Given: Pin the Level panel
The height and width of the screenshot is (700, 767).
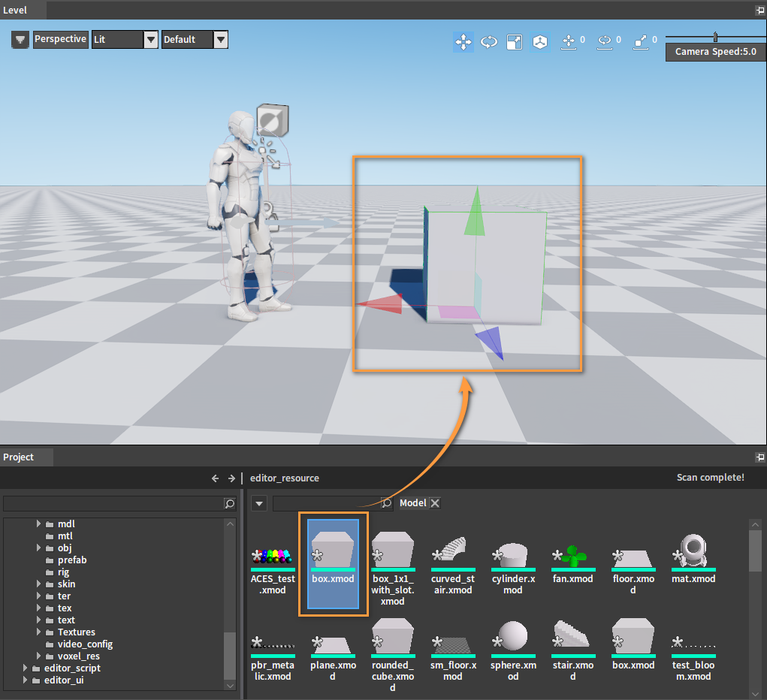Looking at the screenshot, I should click(x=760, y=10).
